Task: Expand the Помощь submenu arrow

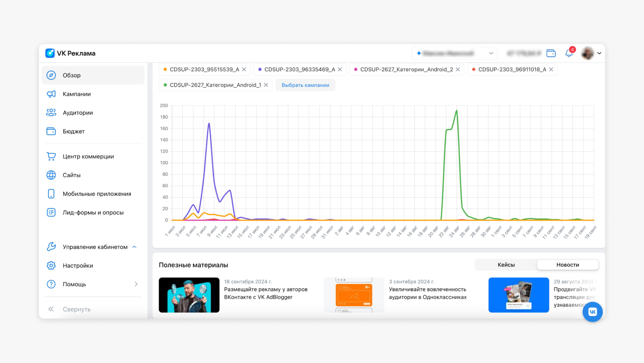Action: 136,284
